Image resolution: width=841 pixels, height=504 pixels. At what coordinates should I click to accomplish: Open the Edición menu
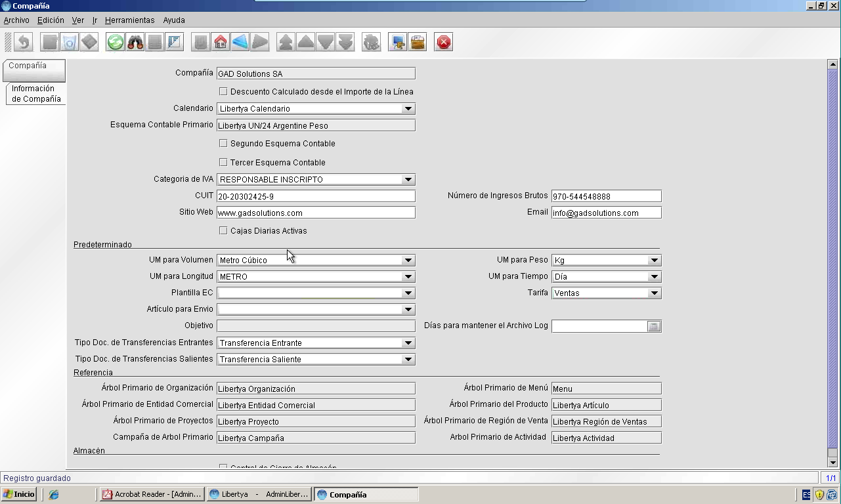(51, 20)
